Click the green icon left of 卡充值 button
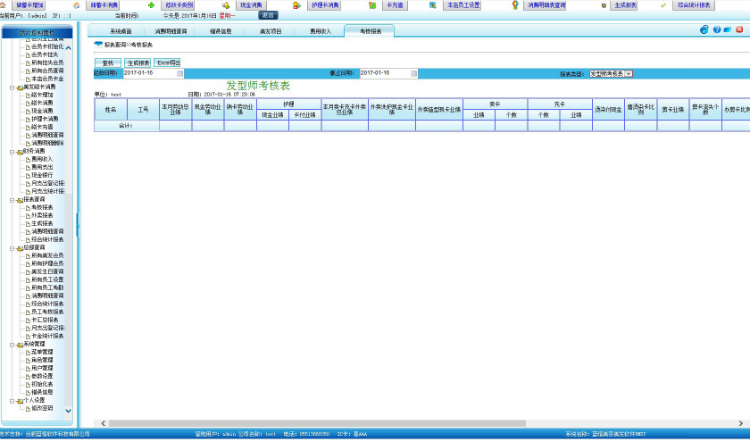The image size is (750, 440). tap(372, 5)
